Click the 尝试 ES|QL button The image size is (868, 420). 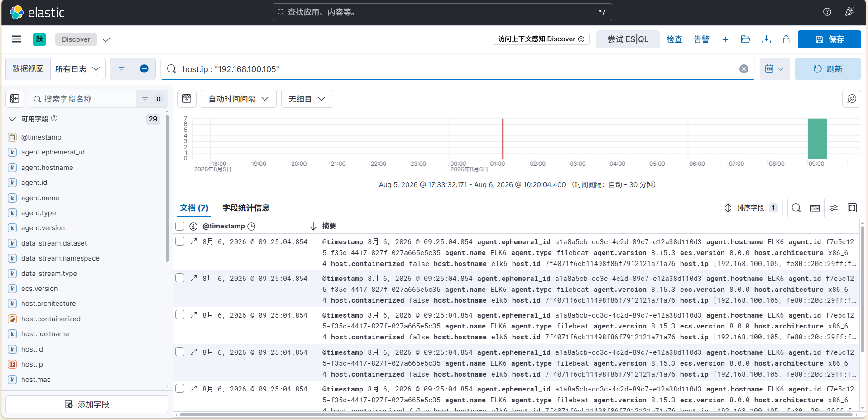tap(628, 39)
